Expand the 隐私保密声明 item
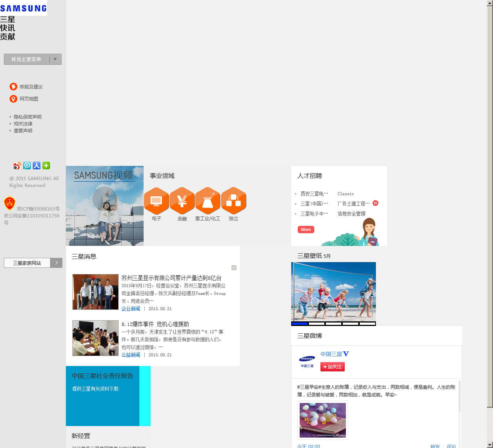 point(27,117)
